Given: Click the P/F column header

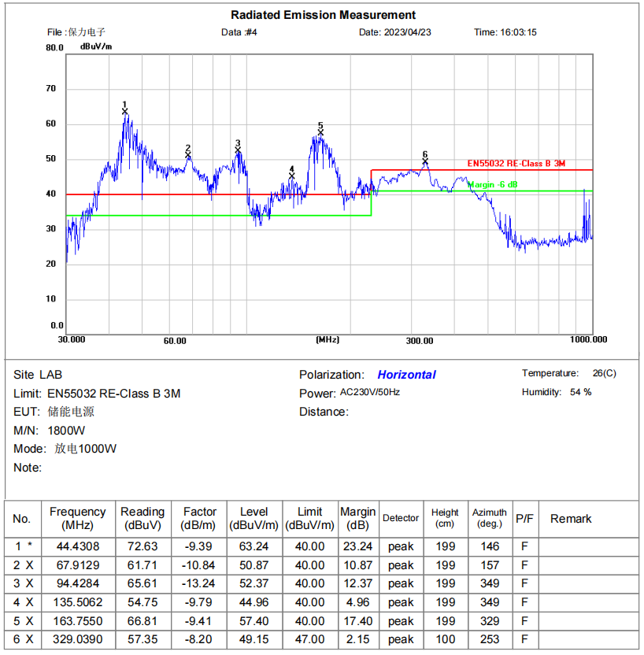Looking at the screenshot, I should click(x=524, y=518).
